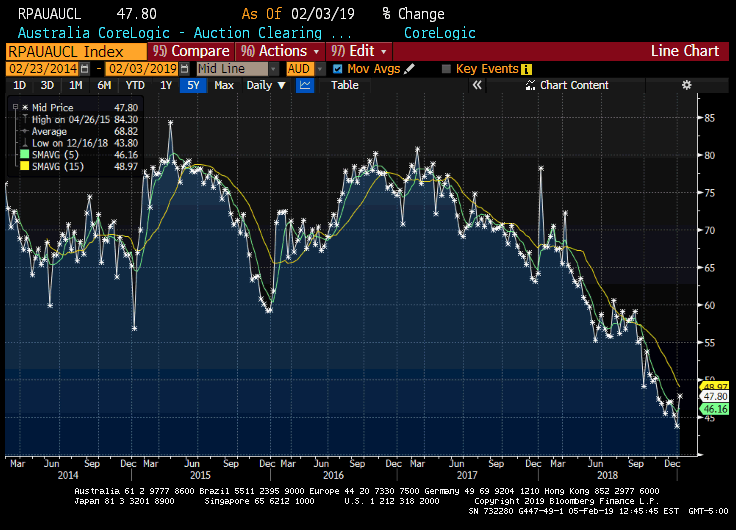
Task: Click the CoreLogic source text
Action: [439, 33]
